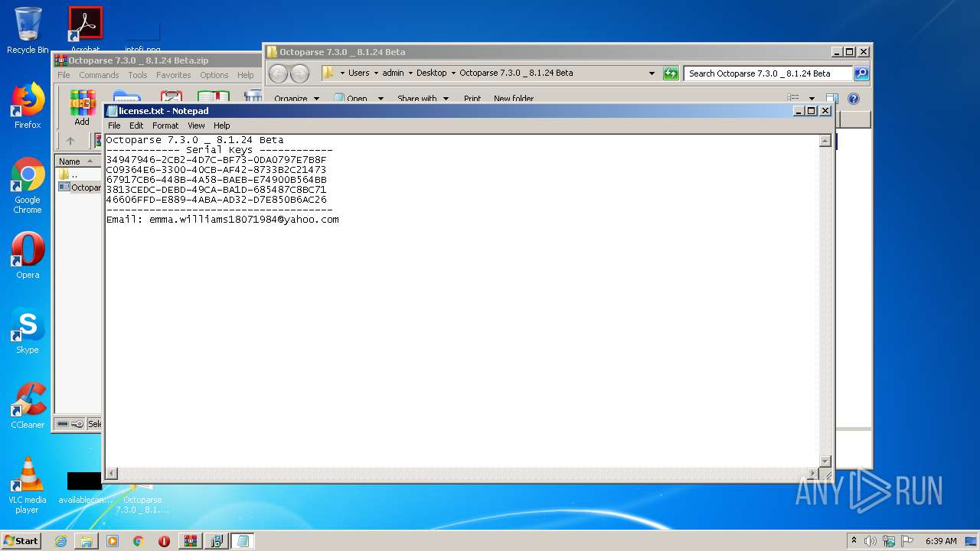
Task: Expand the Explorer Open button arrow
Action: coord(381,99)
